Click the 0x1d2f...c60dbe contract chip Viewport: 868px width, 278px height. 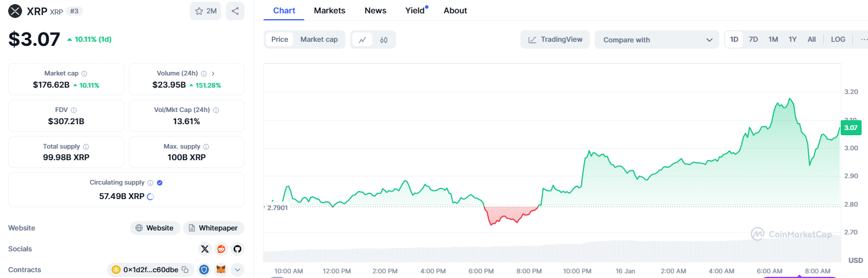click(150, 270)
